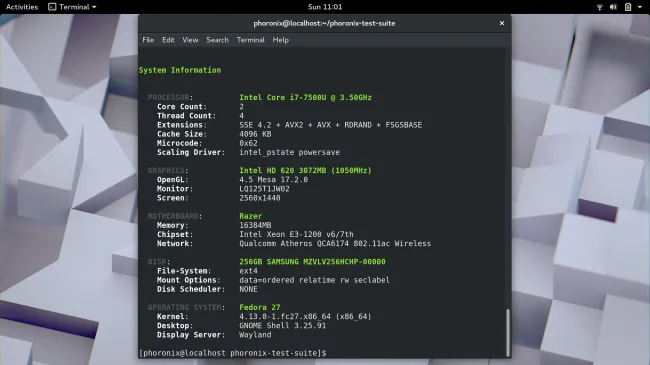Click the '2560x1440' screen value

(x=260, y=198)
